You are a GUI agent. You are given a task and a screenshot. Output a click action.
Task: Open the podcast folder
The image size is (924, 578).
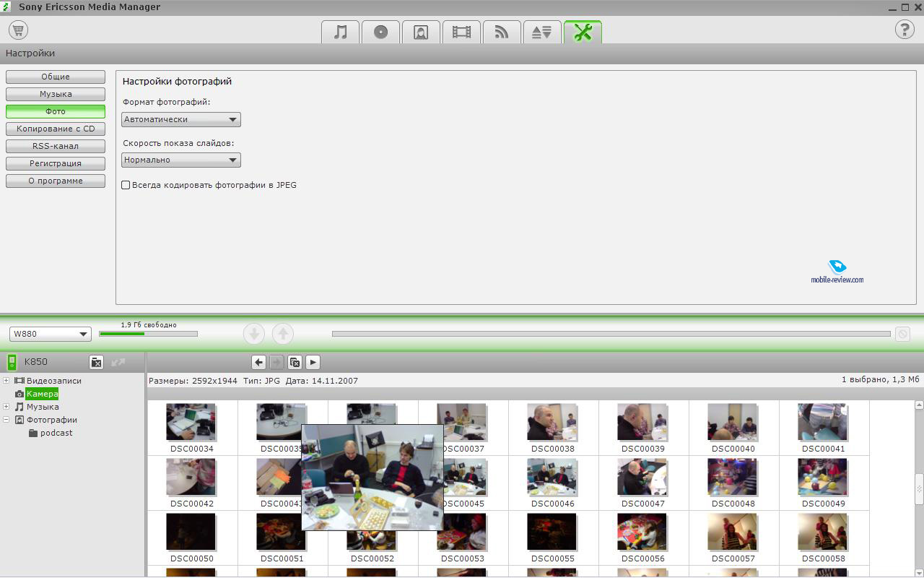[x=56, y=433]
